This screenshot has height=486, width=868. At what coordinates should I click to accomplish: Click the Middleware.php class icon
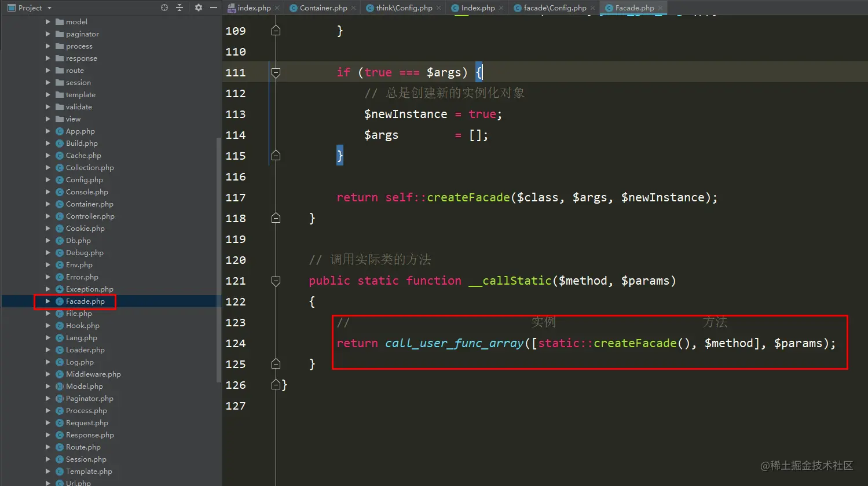pos(59,374)
